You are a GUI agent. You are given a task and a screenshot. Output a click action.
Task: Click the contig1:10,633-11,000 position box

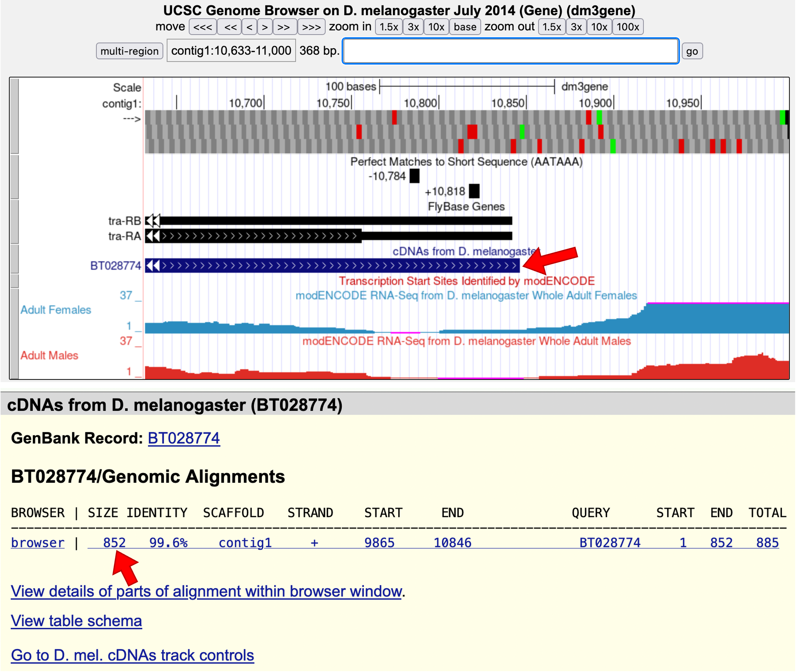[x=231, y=51]
